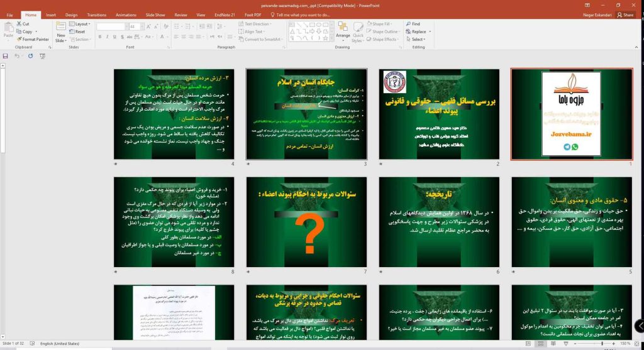The width and height of the screenshot is (644, 350).
Task: Toggle text Shadow (S) button
Action: coord(122,37)
